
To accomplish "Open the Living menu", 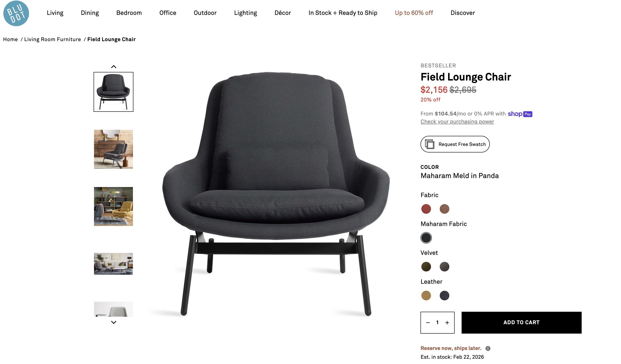I will [55, 13].
